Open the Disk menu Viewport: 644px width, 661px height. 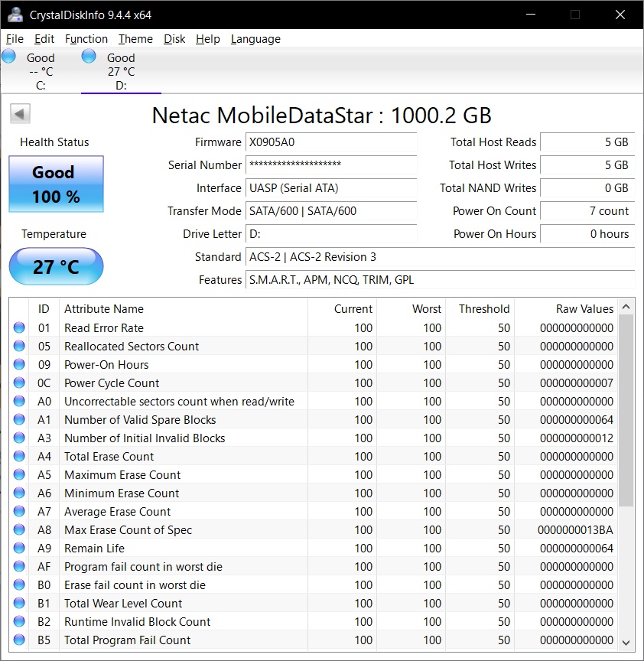point(174,39)
